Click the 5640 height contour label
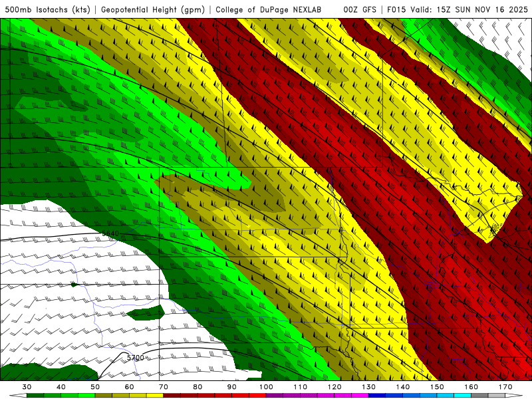 [110, 233]
